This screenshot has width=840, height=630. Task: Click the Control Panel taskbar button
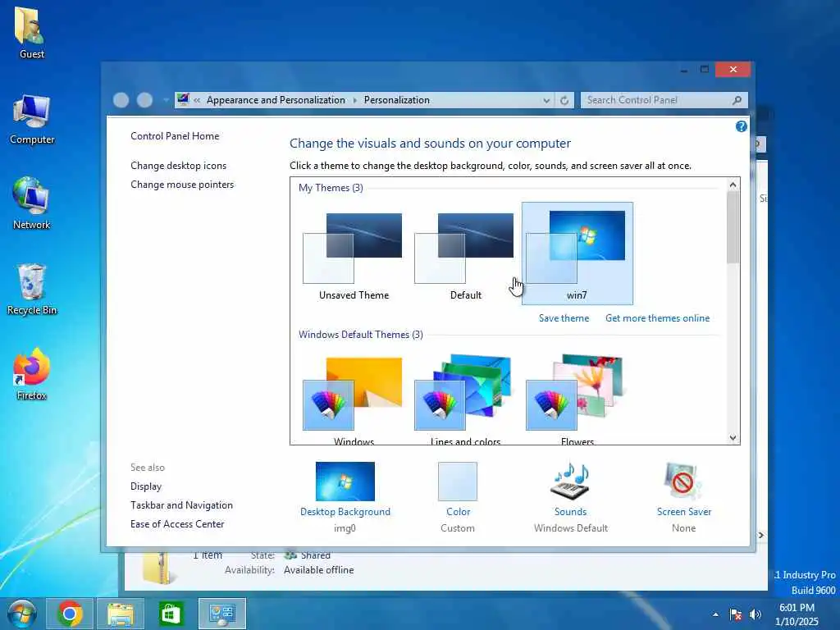pos(221,614)
